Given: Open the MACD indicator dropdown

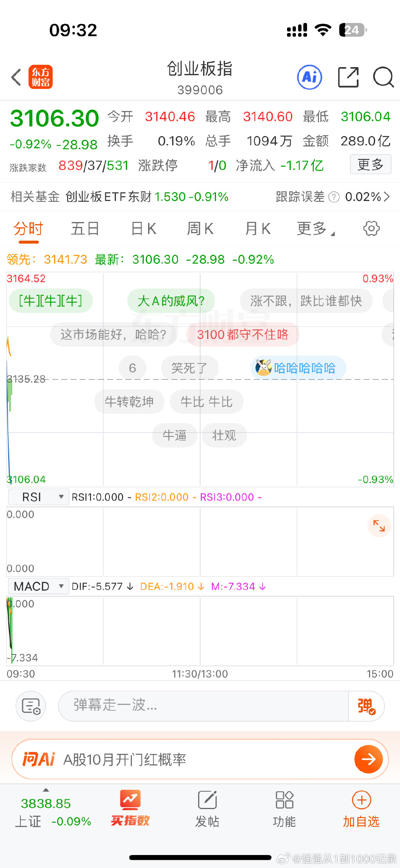Looking at the screenshot, I should 38,586.
